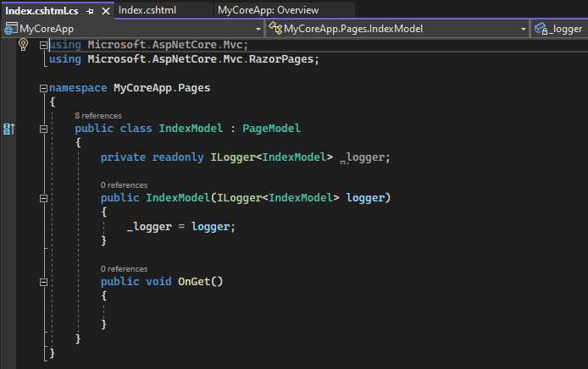588x369 pixels.
Task: Pin the Index.cshtml.cs tab
Action: coord(90,11)
